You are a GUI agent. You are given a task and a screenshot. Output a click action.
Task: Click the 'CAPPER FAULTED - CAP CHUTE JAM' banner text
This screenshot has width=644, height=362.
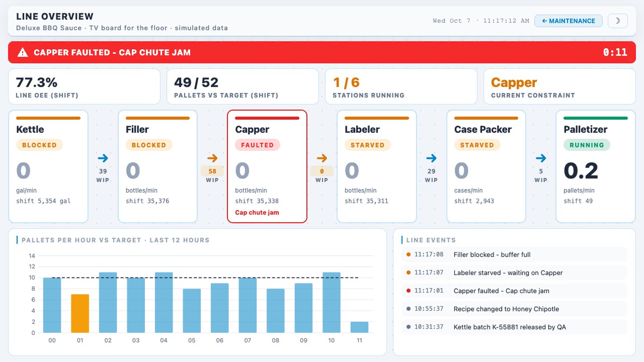pos(112,52)
